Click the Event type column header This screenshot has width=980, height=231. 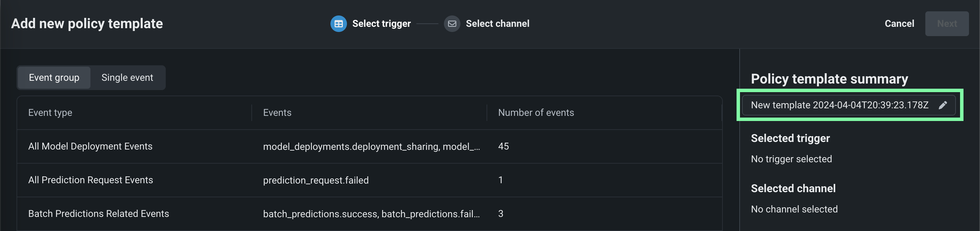[50, 113]
